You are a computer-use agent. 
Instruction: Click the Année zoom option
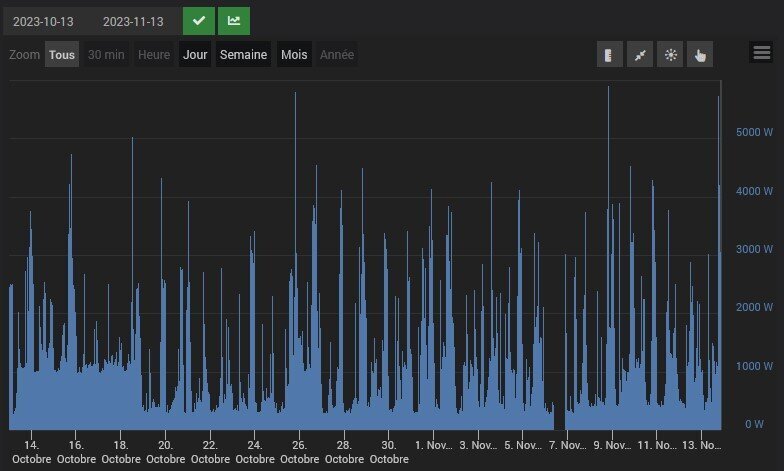pos(337,55)
